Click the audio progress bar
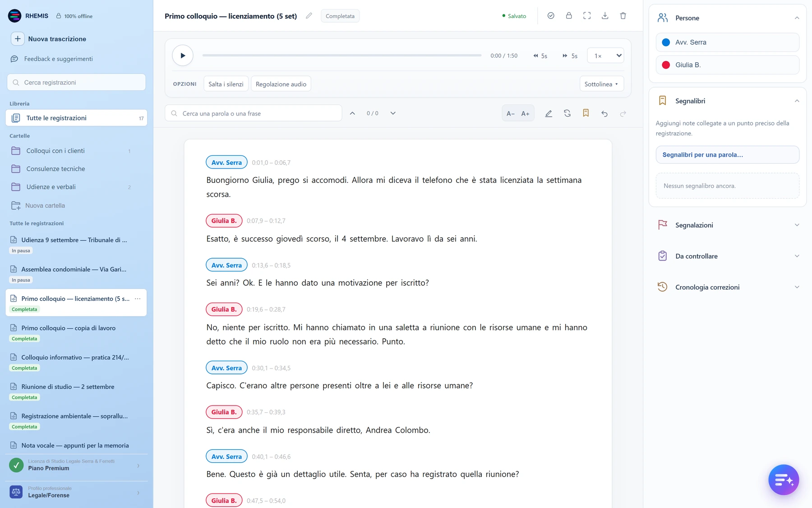Image resolution: width=812 pixels, height=508 pixels. tap(342, 56)
